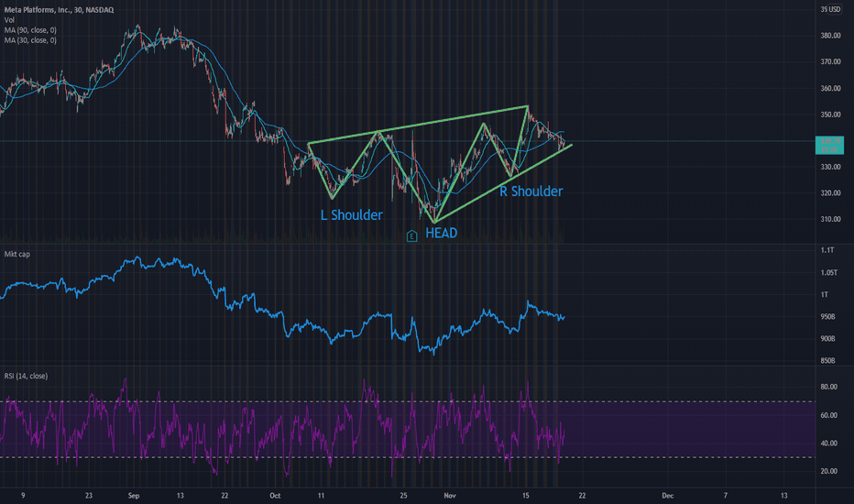Select the R Shoulder text annotation
The width and height of the screenshot is (854, 504).
click(531, 192)
